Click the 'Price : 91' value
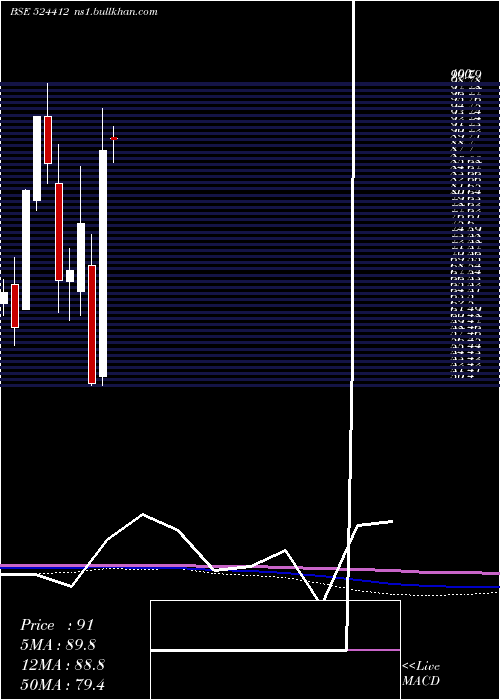 point(57,625)
